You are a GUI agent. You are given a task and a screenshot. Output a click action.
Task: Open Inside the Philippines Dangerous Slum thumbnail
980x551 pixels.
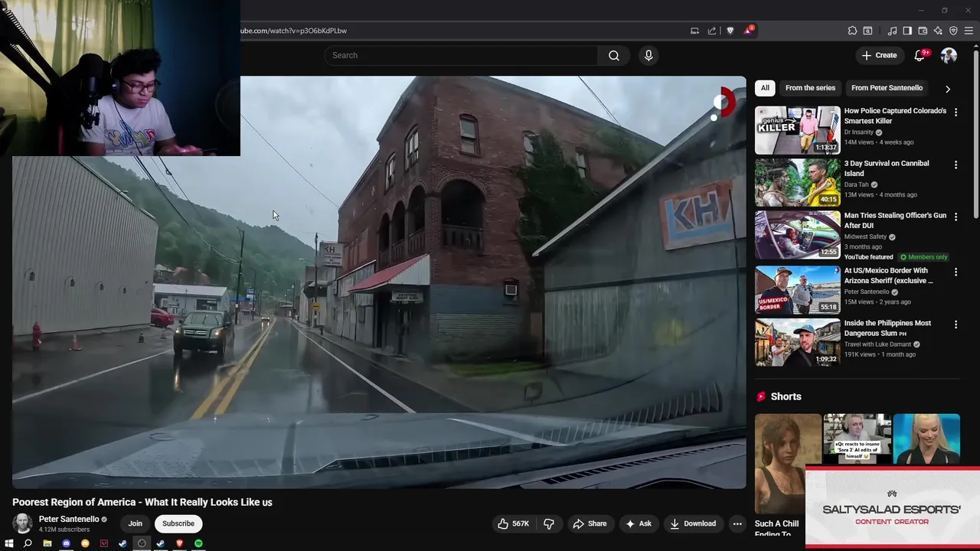[797, 343]
